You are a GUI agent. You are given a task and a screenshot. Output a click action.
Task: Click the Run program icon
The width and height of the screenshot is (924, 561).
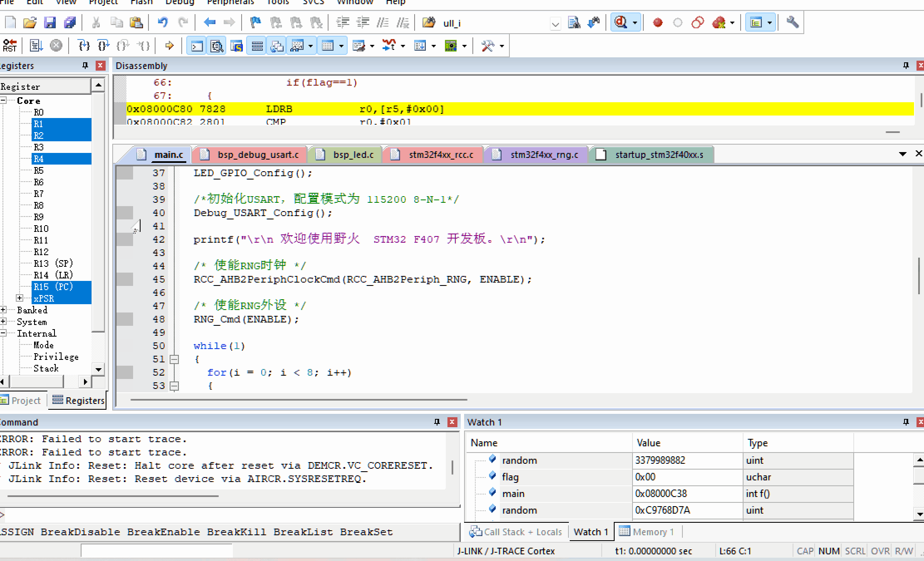36,45
